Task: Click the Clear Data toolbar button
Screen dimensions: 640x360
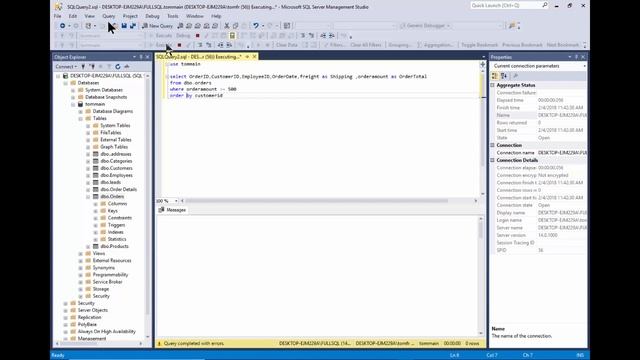Action: coord(287,45)
